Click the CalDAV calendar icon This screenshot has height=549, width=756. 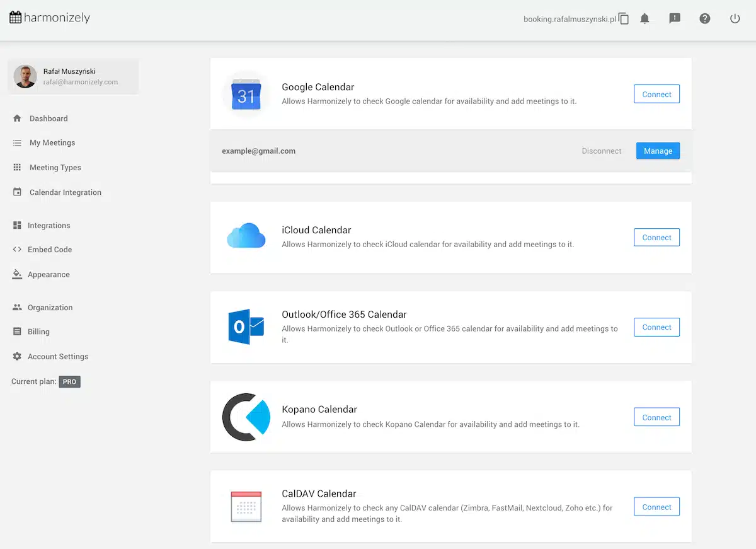click(246, 506)
